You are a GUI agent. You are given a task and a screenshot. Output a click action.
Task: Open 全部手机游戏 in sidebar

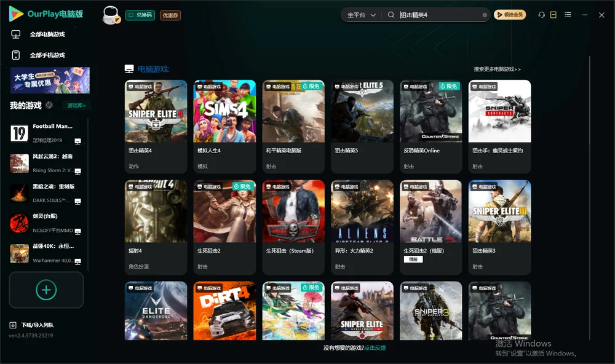[x=47, y=55]
